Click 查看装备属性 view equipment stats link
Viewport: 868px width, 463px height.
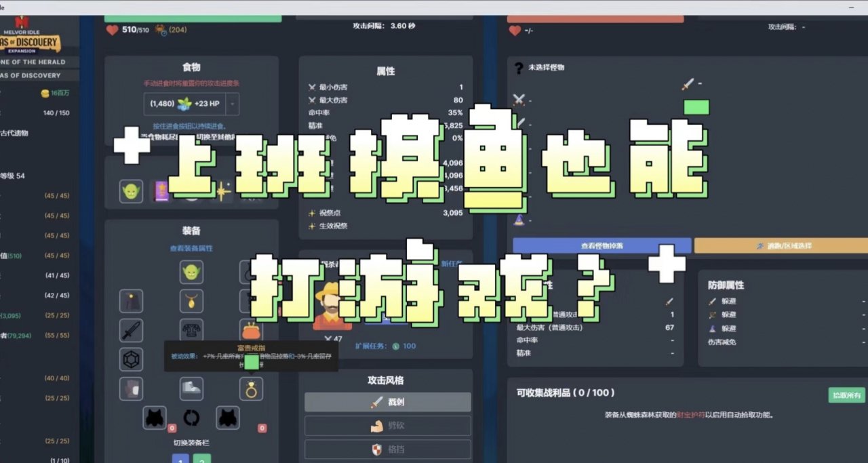coord(191,248)
